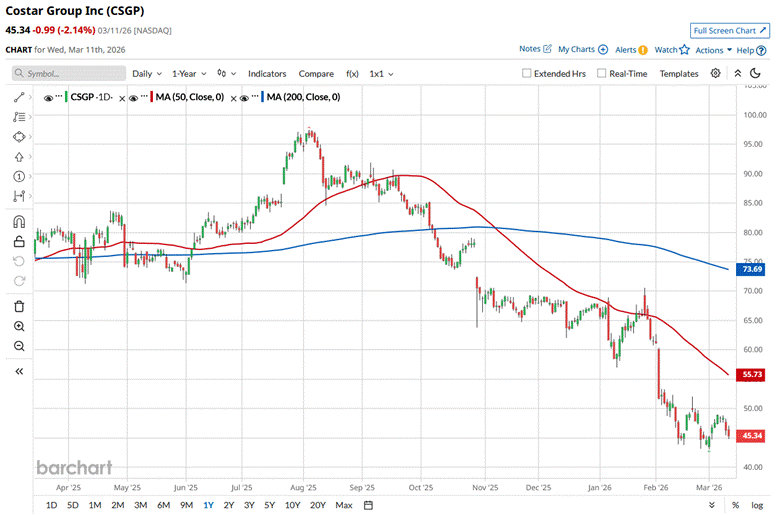The image size is (780, 515).
Task: Select the 5Y time range tab
Action: 270,505
